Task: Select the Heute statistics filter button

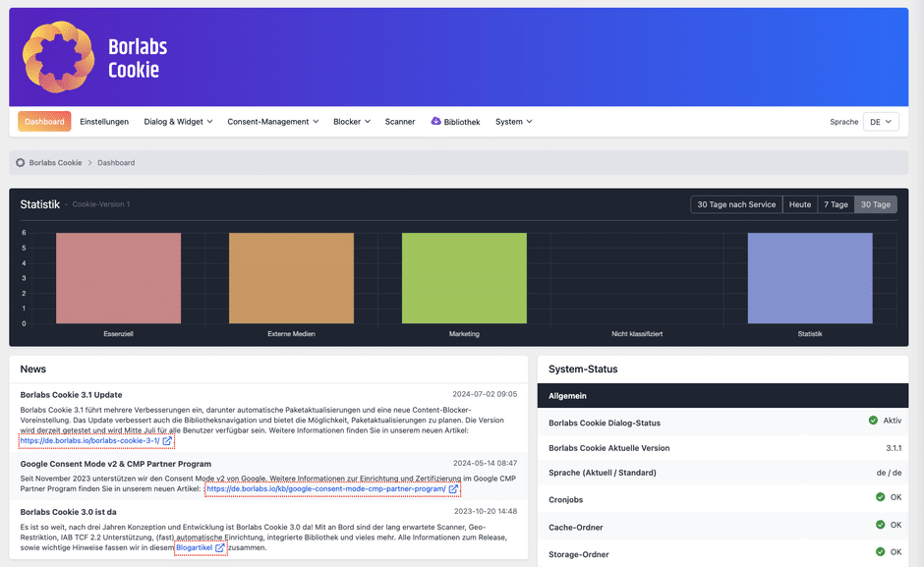Action: [x=802, y=204]
